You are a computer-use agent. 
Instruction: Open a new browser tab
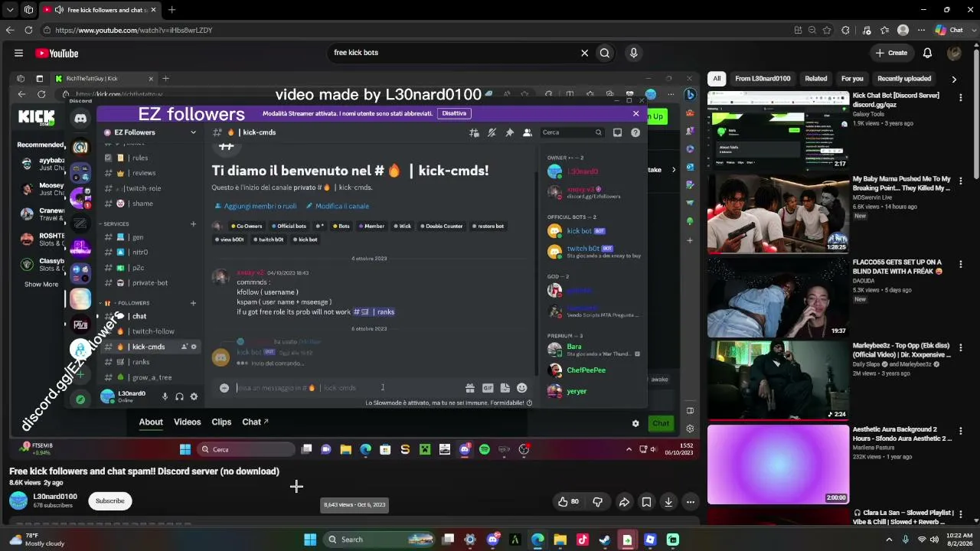coord(171,10)
